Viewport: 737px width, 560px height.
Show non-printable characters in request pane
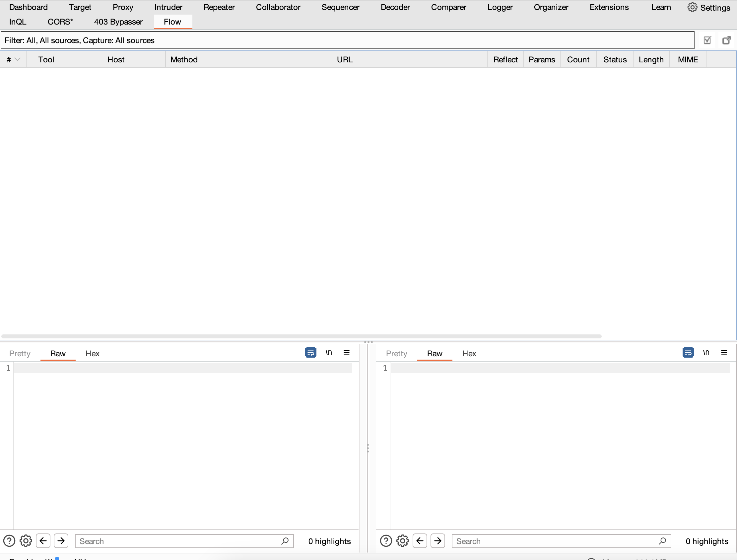[328, 352]
